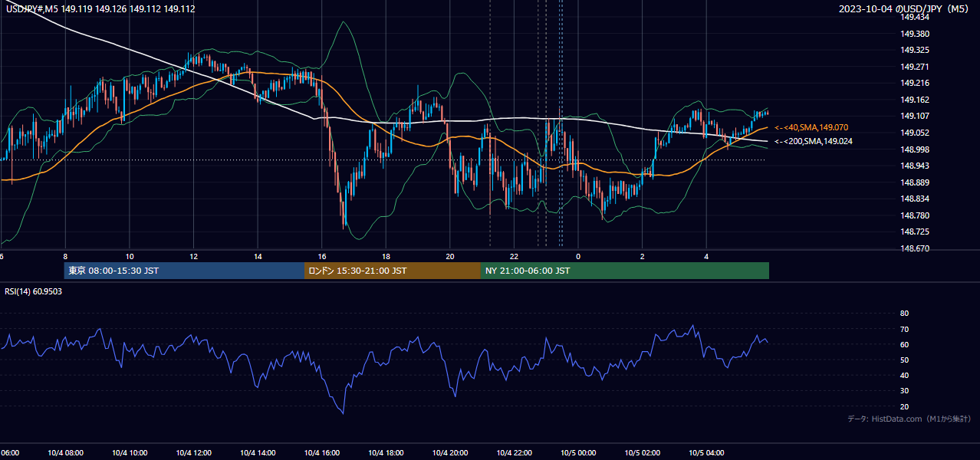The image size is (980, 460).
Task: Click the 東京 08:00-15:30 JST session bar
Action: pyautogui.click(x=184, y=271)
